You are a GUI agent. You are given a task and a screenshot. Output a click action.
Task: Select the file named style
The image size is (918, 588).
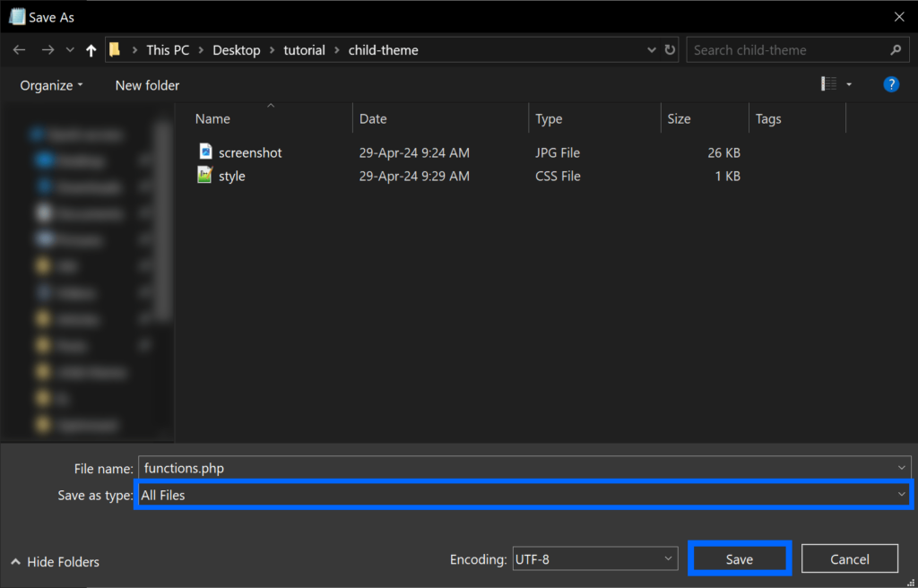232,177
